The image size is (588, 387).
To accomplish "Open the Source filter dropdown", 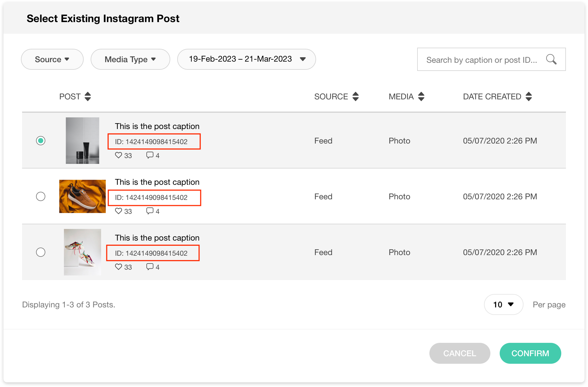I will [52, 59].
